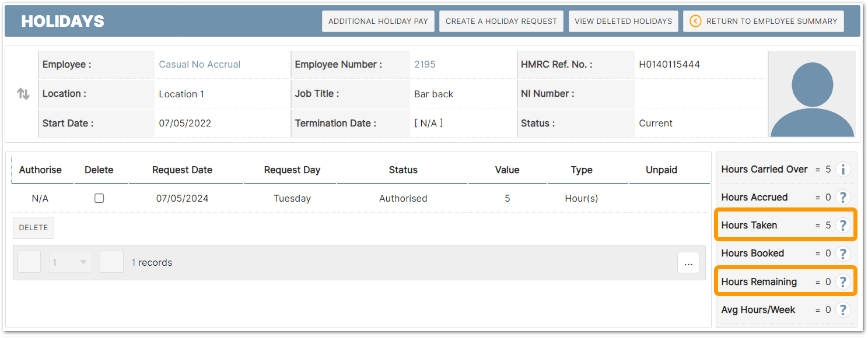Click employee number 2195 link
Viewport: 868px width, 338px height.
point(425,65)
